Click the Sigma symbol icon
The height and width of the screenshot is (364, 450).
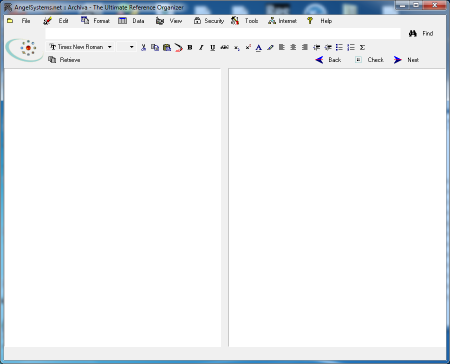pos(362,47)
